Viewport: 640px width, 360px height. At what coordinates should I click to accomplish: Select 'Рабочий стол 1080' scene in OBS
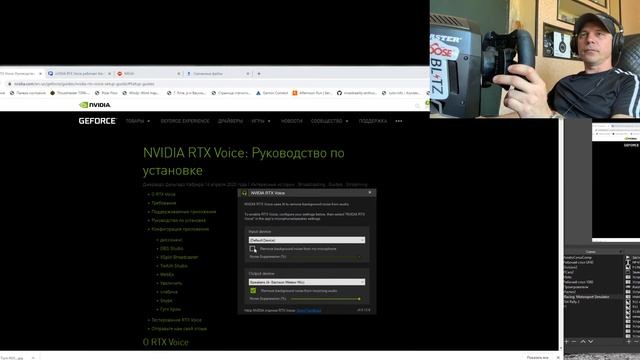pos(579,282)
